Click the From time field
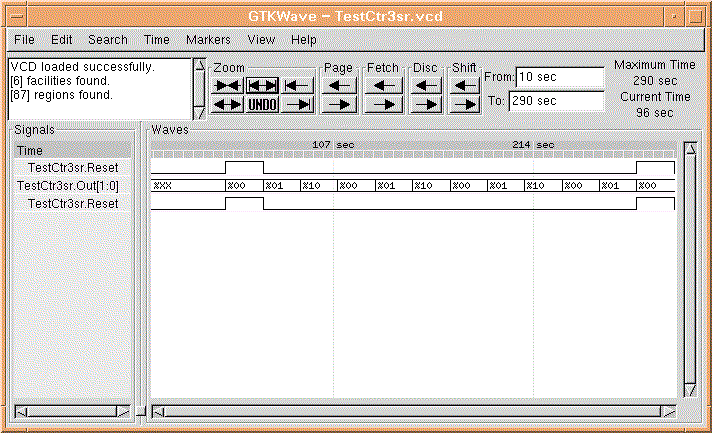 click(x=560, y=77)
